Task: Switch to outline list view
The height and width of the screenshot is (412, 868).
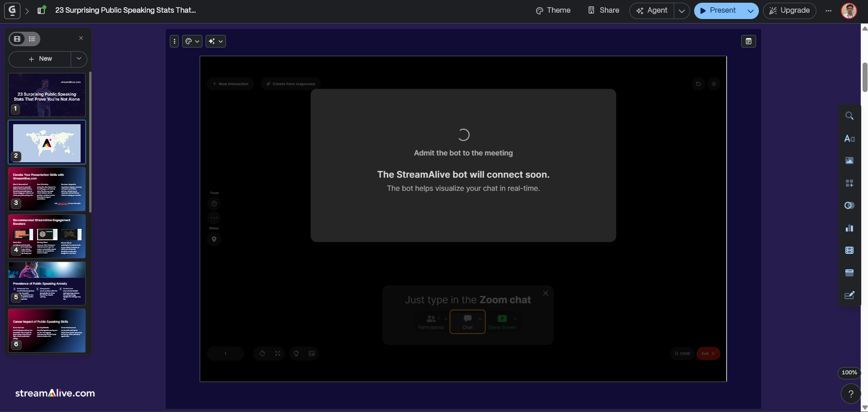Action: tap(32, 39)
